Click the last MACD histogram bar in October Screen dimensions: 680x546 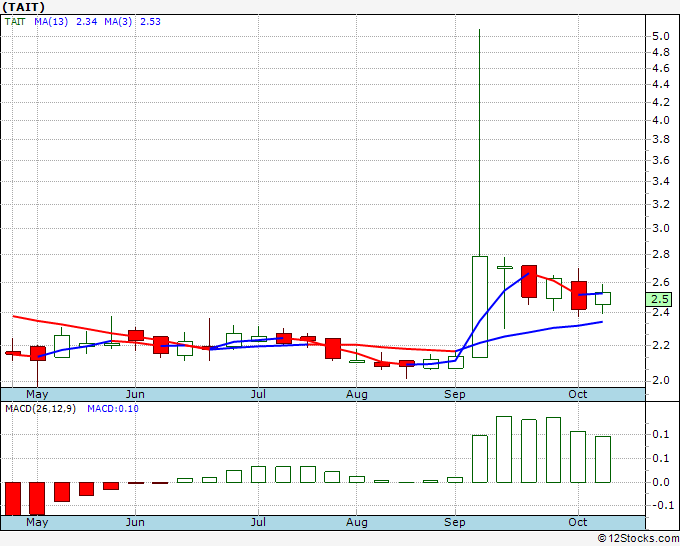(603, 459)
